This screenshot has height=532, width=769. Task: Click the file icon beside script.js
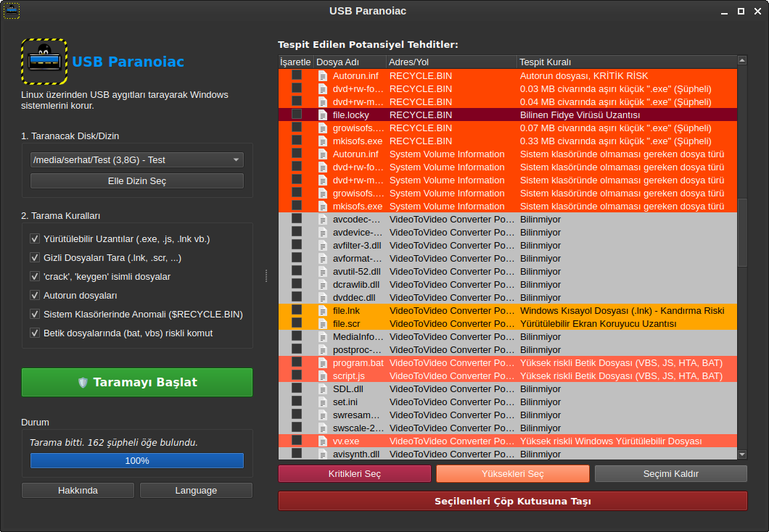coord(324,376)
